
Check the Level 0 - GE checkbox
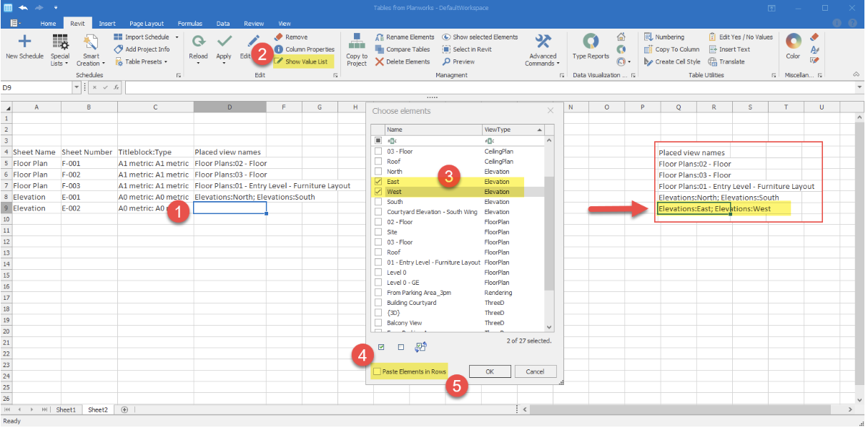click(x=379, y=283)
